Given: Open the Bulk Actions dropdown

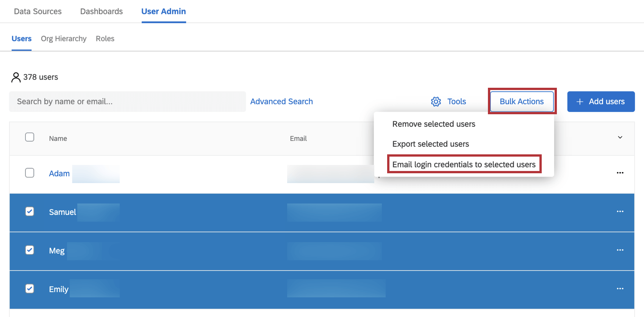Looking at the screenshot, I should [522, 101].
